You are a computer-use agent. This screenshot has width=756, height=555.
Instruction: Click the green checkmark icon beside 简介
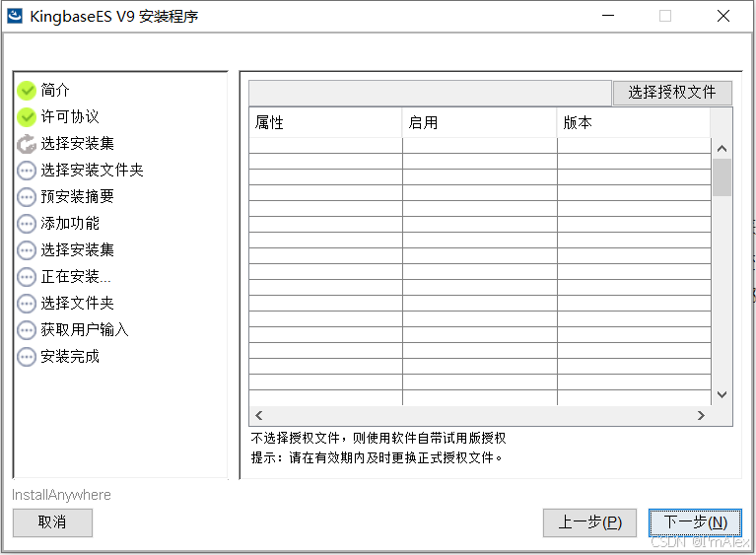(27, 90)
